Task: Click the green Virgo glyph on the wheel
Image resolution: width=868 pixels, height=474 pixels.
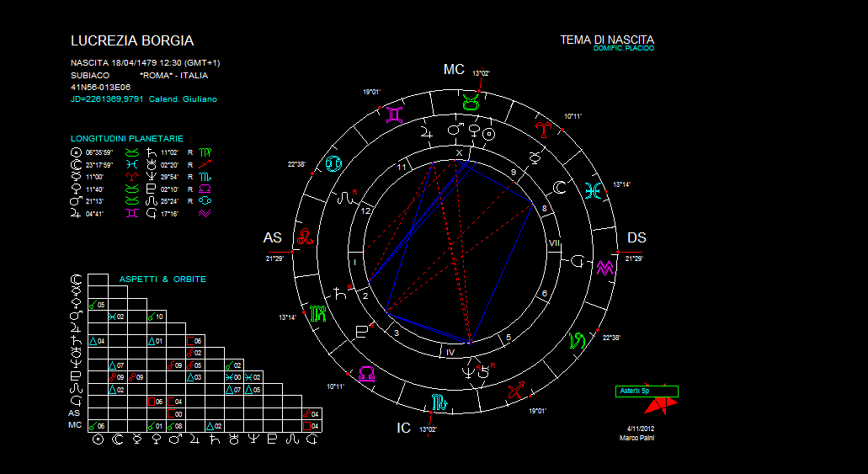Action: [318, 313]
